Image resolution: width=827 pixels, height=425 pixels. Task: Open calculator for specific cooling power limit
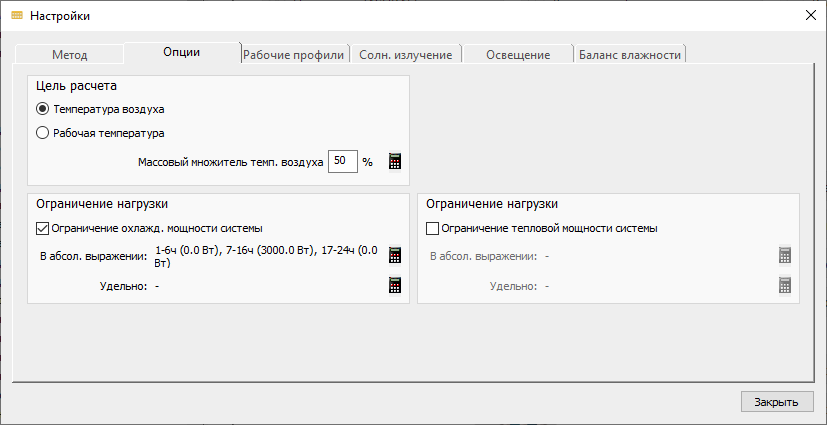coord(395,285)
